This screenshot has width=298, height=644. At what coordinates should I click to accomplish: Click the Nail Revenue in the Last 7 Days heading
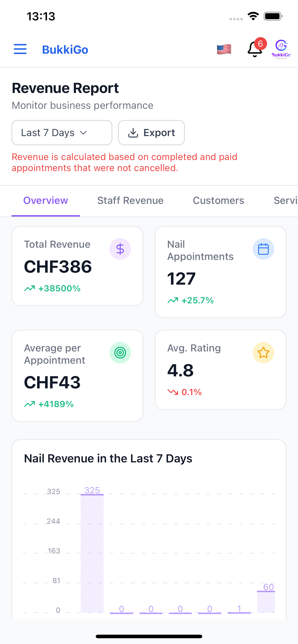click(108, 459)
